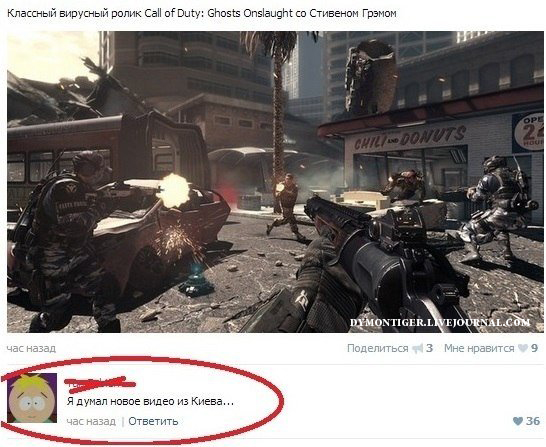The height and width of the screenshot is (447, 546).
Task: Click the comment timestamp час назад
Action: click(91, 421)
